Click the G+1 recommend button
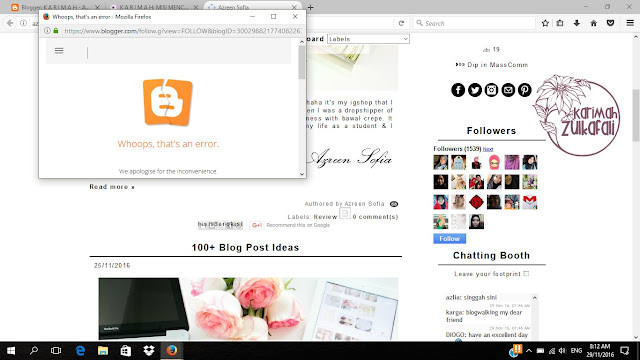 pyautogui.click(x=257, y=225)
